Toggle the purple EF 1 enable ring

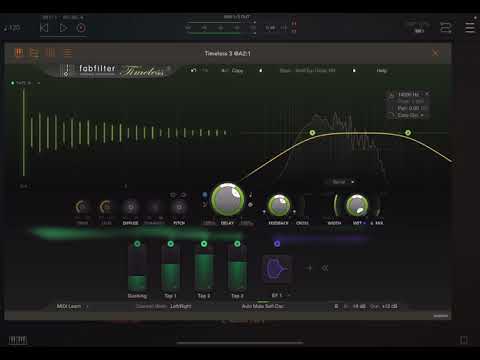click(x=277, y=244)
